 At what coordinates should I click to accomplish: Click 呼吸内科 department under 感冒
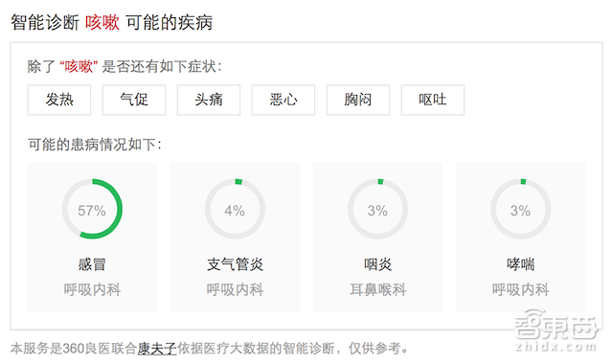point(92,289)
